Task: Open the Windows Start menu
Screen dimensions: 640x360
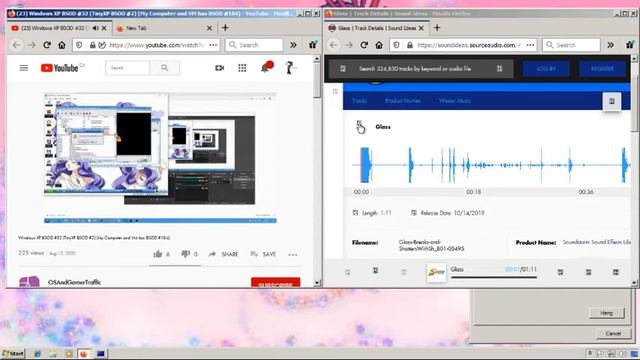Action: pos(13,353)
